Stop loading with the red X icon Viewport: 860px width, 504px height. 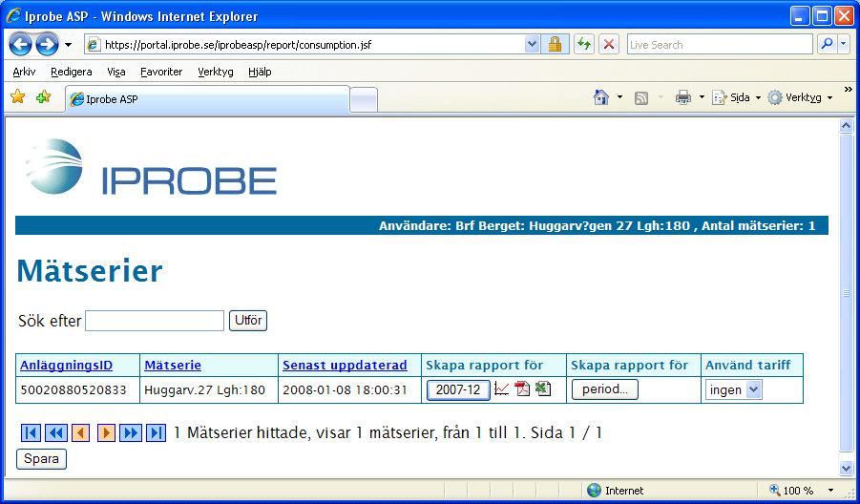(x=609, y=45)
